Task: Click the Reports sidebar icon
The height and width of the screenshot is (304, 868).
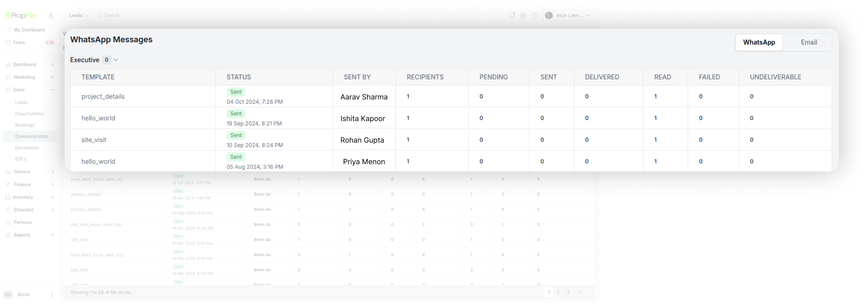Action: tap(8, 235)
